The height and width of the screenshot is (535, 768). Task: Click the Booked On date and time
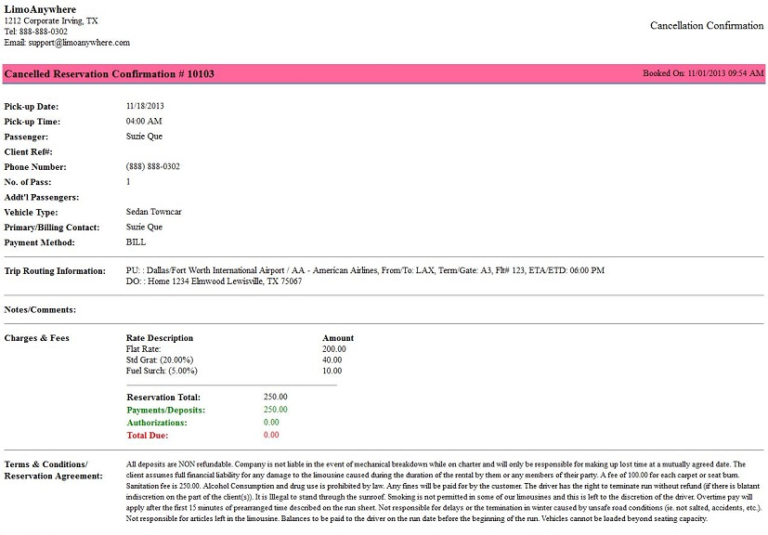pos(702,74)
